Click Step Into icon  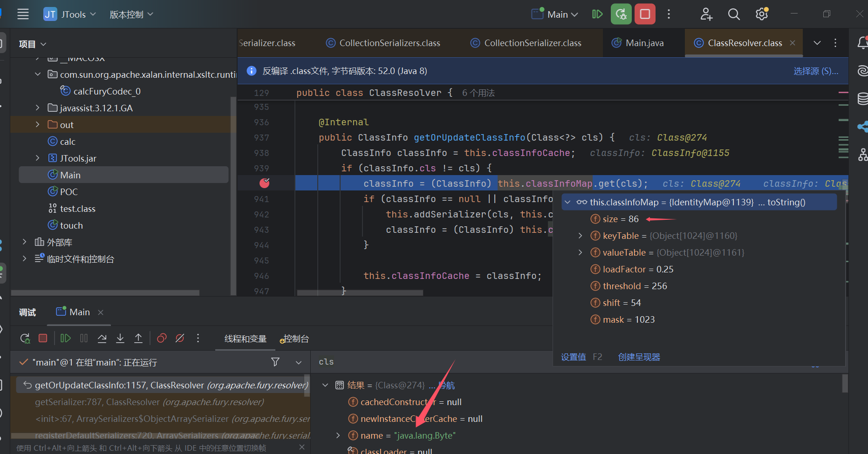coord(120,339)
